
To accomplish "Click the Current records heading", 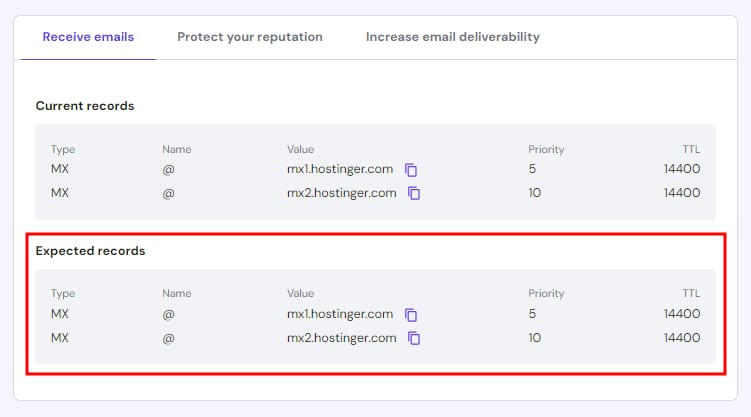I will click(x=85, y=106).
